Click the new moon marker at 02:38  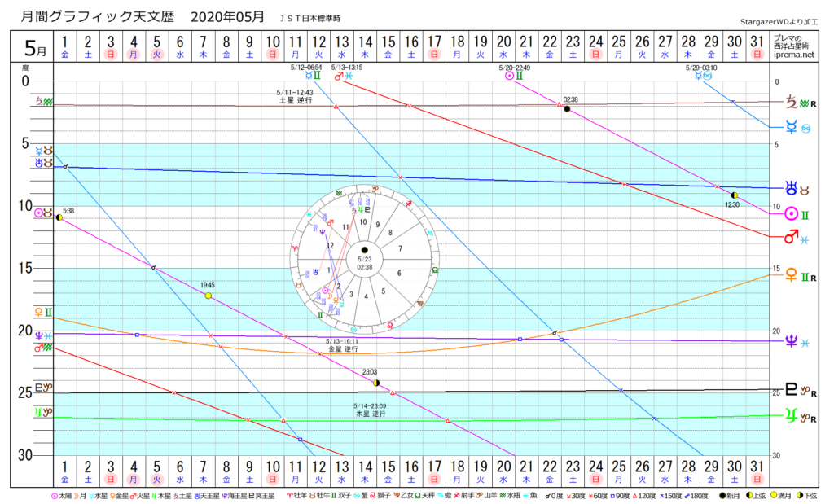click(x=567, y=109)
